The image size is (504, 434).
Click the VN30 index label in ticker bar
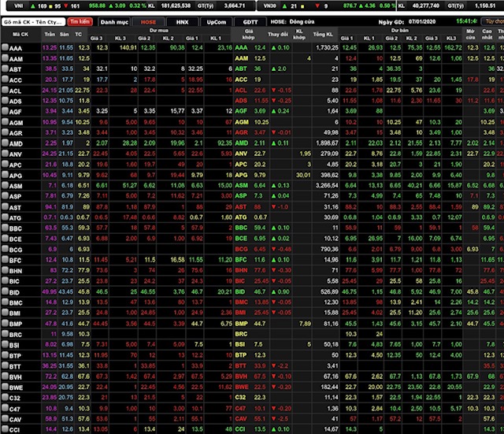(x=269, y=6)
